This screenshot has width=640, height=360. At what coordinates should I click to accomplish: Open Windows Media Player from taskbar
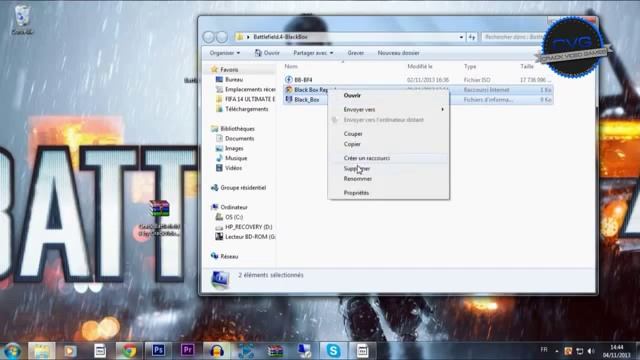coord(70,351)
